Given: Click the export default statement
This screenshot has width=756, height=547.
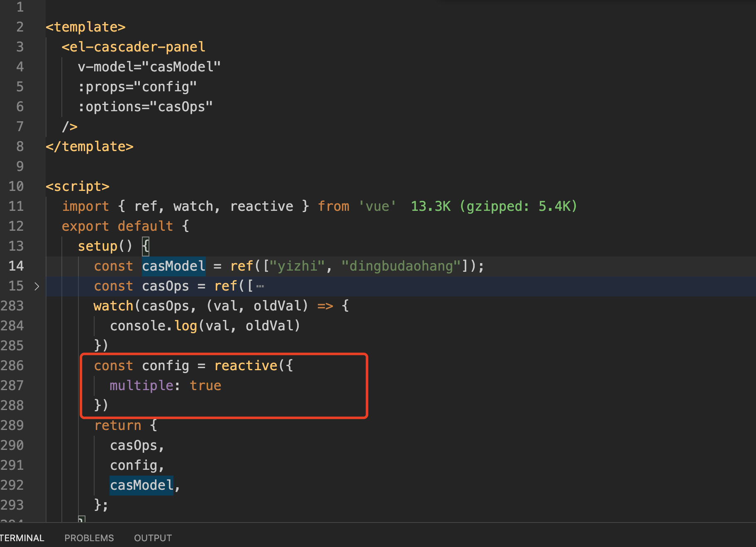Looking at the screenshot, I should pos(117,226).
